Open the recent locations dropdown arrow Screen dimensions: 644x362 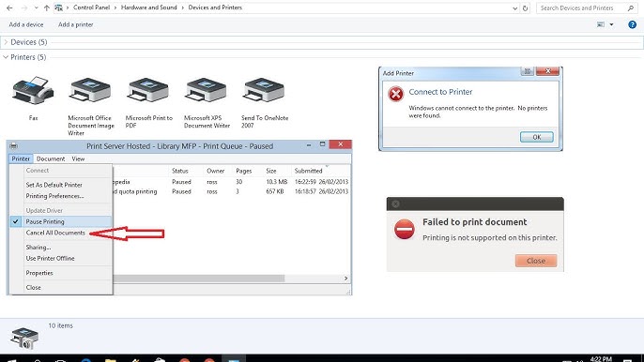[36, 8]
